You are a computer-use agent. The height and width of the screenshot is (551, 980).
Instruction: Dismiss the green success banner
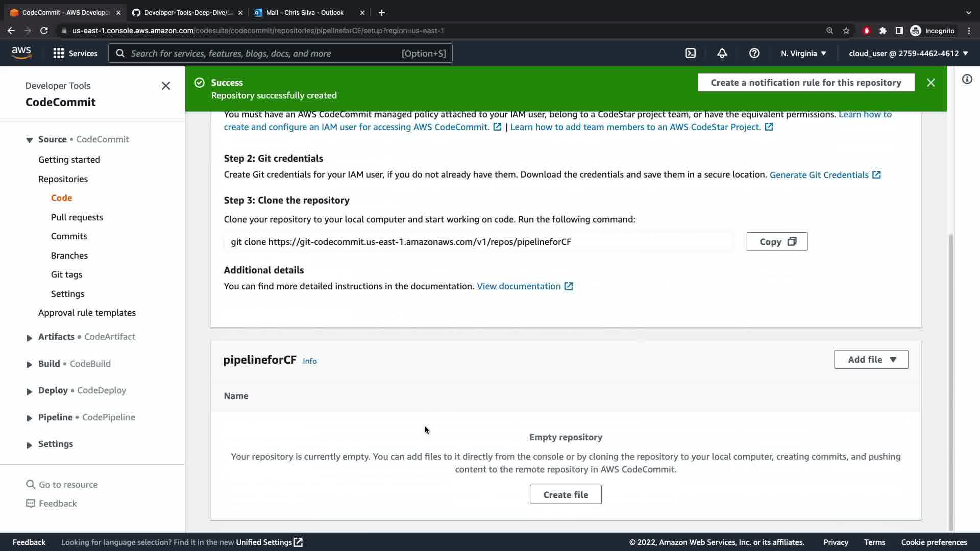click(931, 83)
